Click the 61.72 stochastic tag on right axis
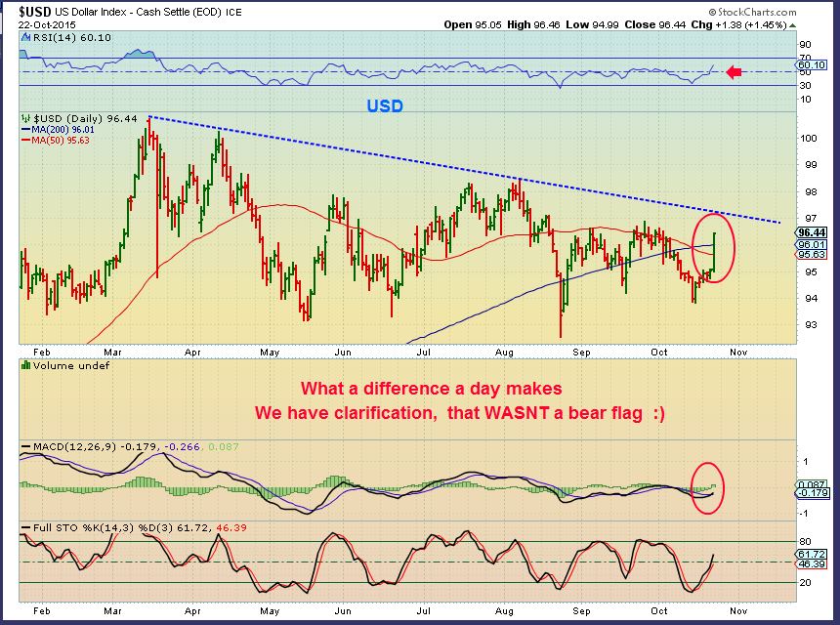 pos(812,554)
